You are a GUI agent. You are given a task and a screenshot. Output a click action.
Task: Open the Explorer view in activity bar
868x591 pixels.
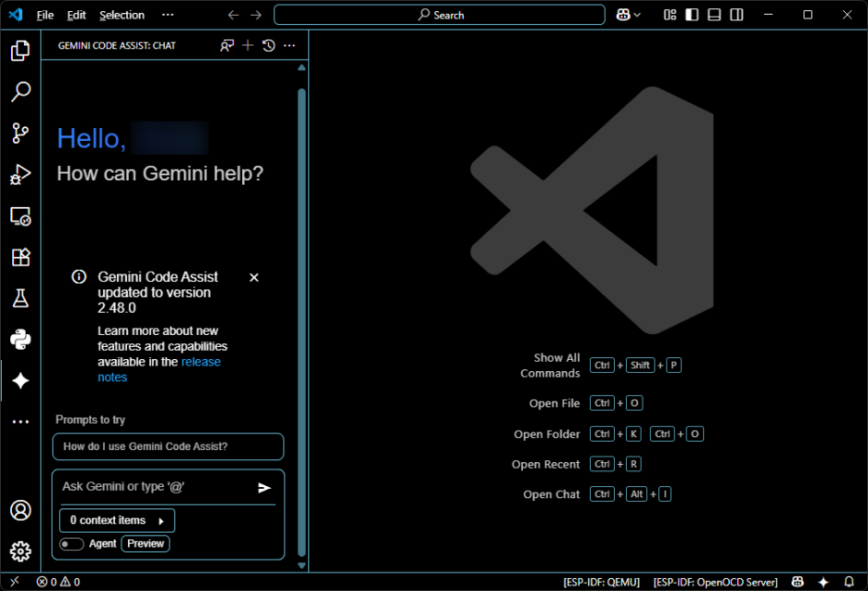tap(20, 50)
